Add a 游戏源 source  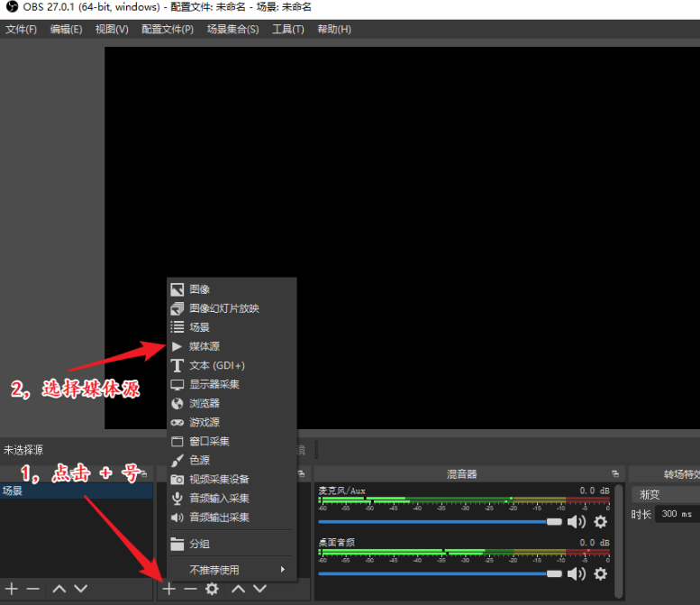coord(232,422)
